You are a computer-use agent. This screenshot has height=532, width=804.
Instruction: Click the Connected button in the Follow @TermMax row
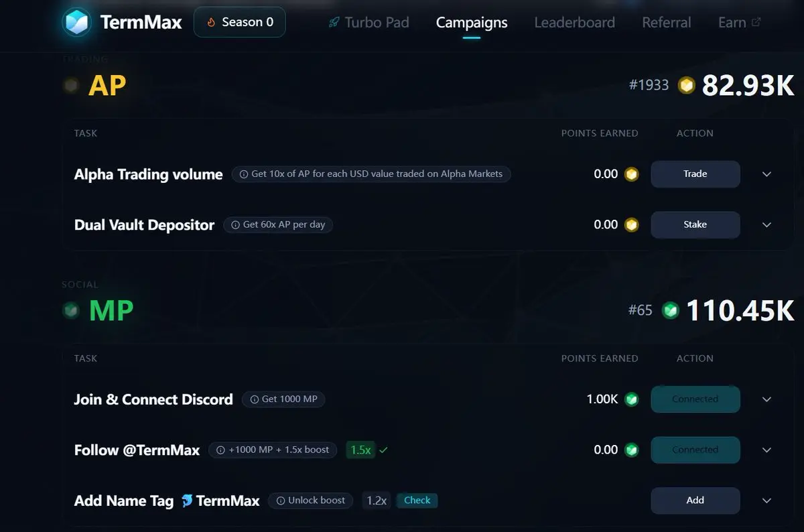[x=695, y=450]
